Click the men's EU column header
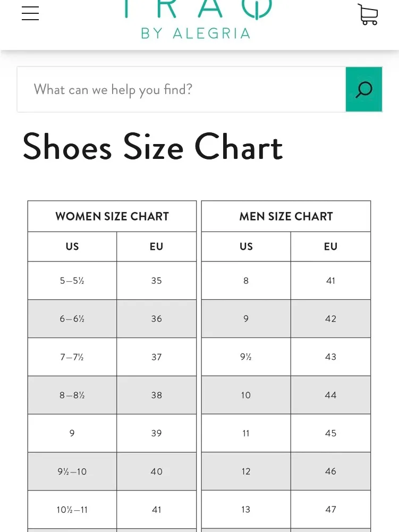This screenshot has height=532, width=399. (x=331, y=247)
